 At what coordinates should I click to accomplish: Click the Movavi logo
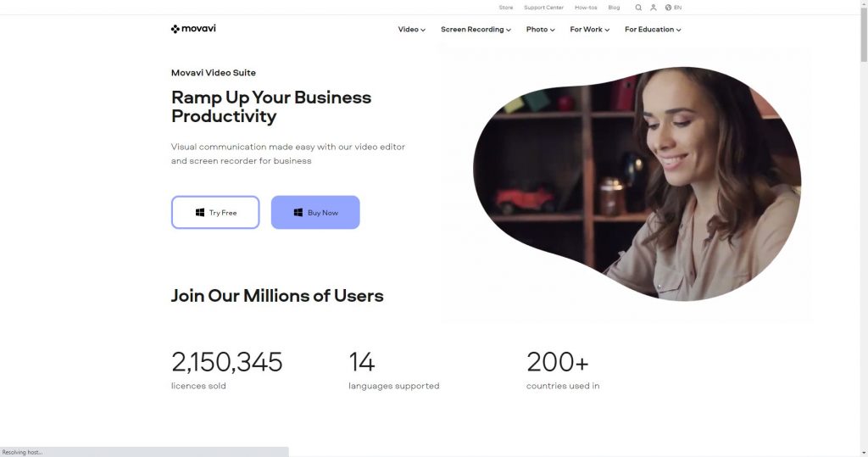pyautogui.click(x=193, y=29)
